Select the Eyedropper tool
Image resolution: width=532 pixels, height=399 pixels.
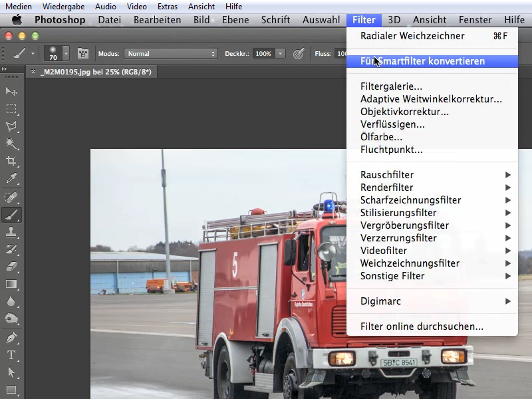(x=11, y=178)
